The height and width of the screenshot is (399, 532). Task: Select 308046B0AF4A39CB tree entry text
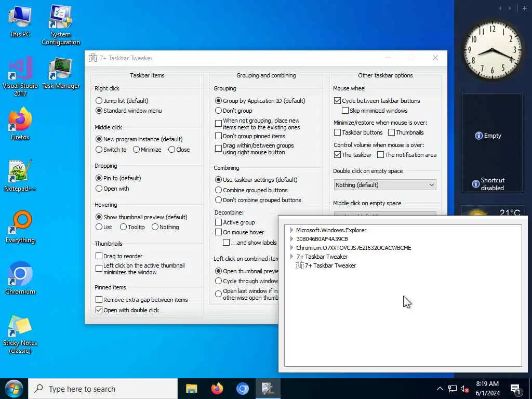(322, 239)
